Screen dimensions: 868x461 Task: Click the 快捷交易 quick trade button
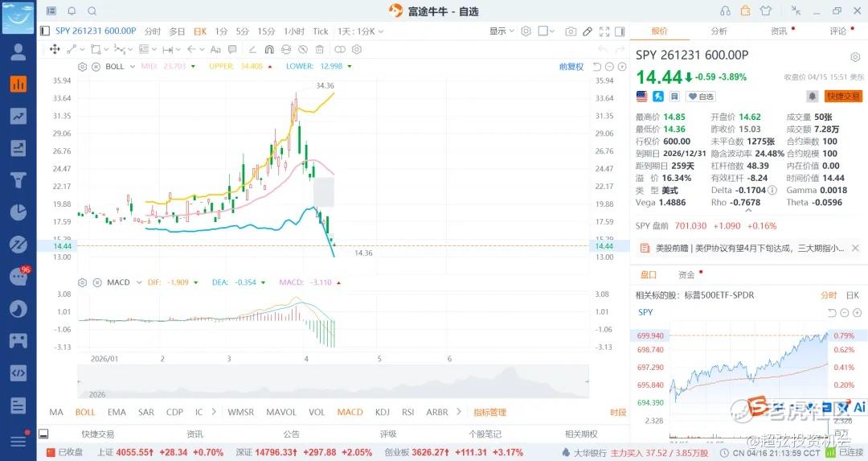point(843,96)
